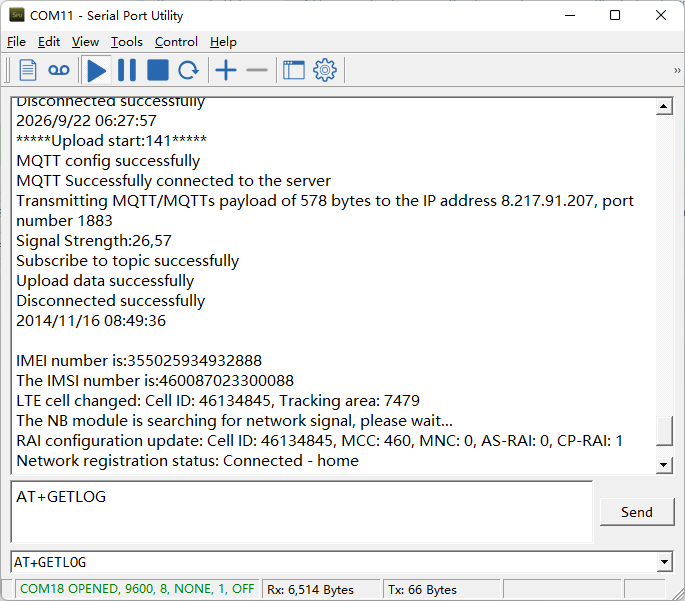Screen dimensions: 685x601
Task: Click the Stop square toolbar button
Action: click(x=158, y=70)
